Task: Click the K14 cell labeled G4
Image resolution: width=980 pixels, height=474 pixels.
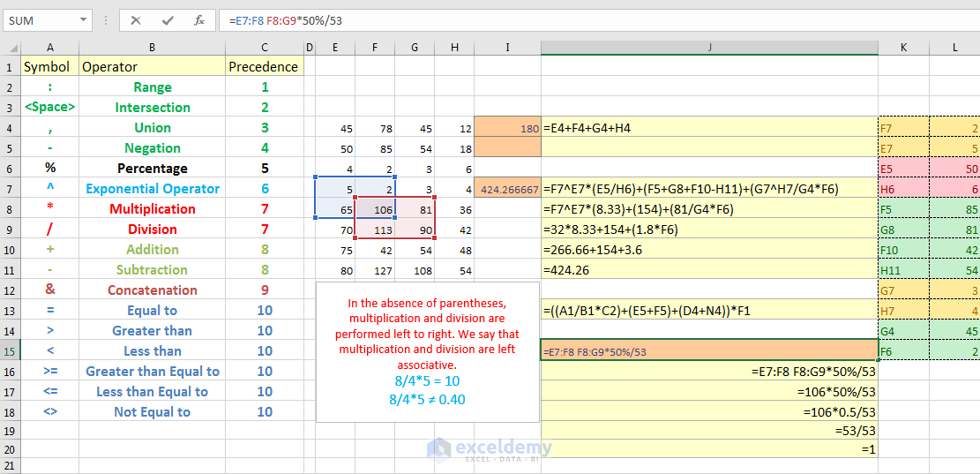Action: point(904,331)
